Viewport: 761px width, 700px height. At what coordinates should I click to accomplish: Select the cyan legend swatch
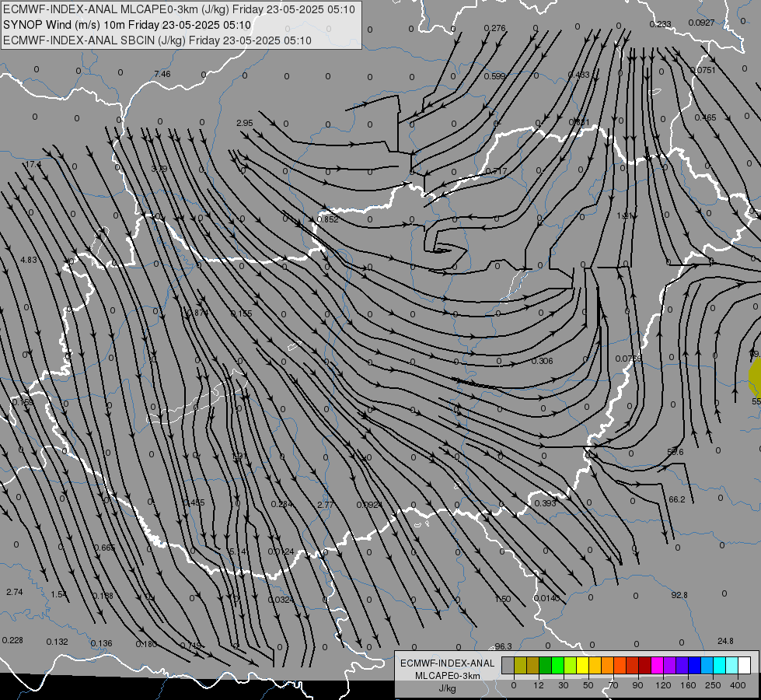pos(719,665)
